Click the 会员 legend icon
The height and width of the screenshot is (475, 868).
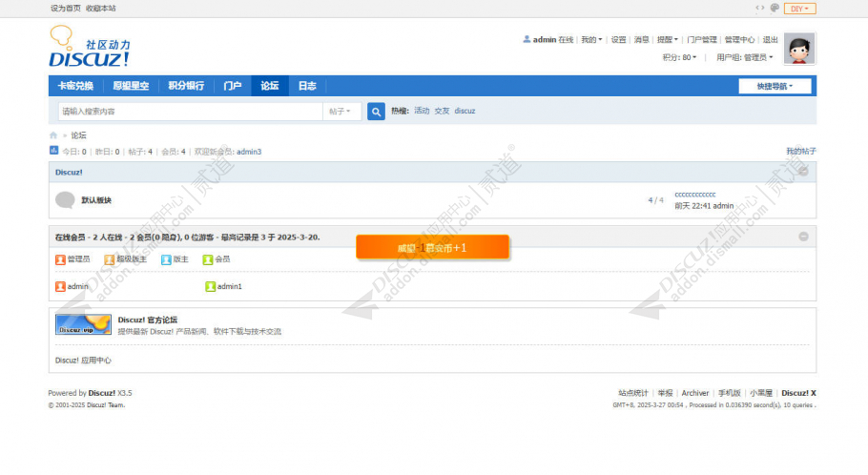click(208, 259)
